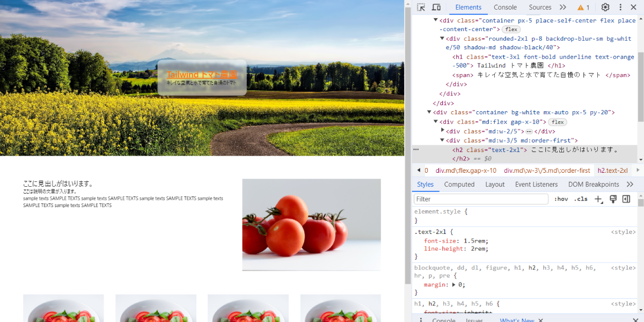This screenshot has width=644, height=322.
Task: Toggle flex badge on place-content-center div
Action: click(511, 30)
